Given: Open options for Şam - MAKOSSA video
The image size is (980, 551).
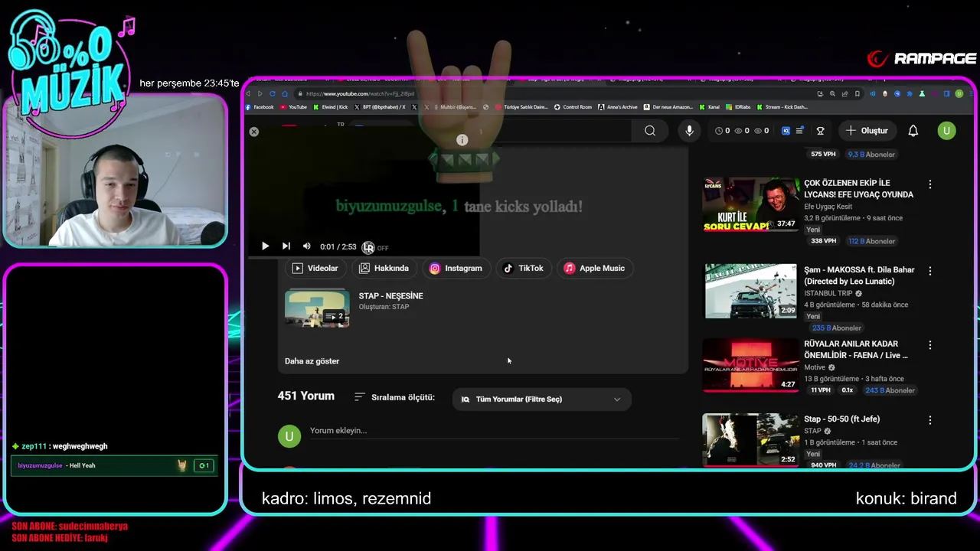Looking at the screenshot, I should coord(930,271).
